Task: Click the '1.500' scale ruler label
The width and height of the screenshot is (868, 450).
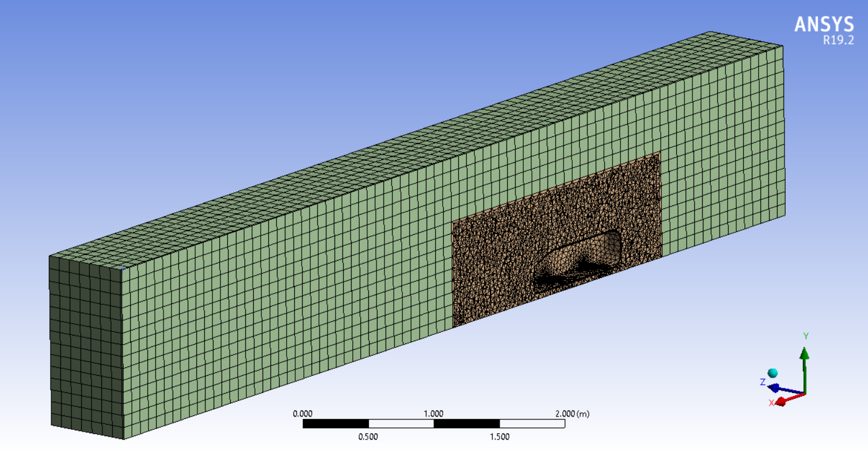Action: pos(499,436)
